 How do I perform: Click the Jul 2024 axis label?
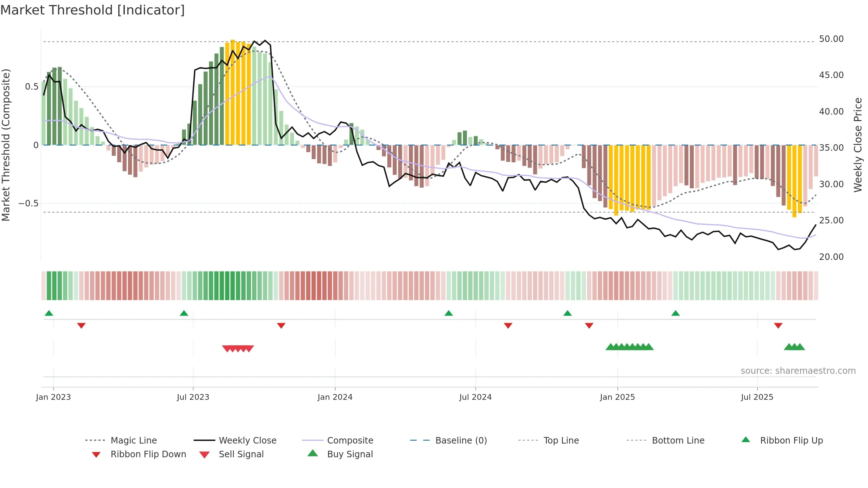[476, 397]
